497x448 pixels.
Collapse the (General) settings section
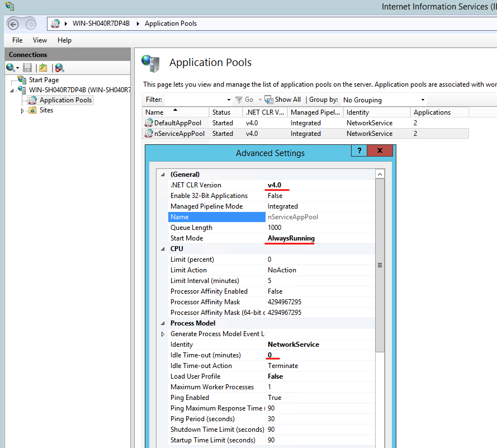coord(163,175)
